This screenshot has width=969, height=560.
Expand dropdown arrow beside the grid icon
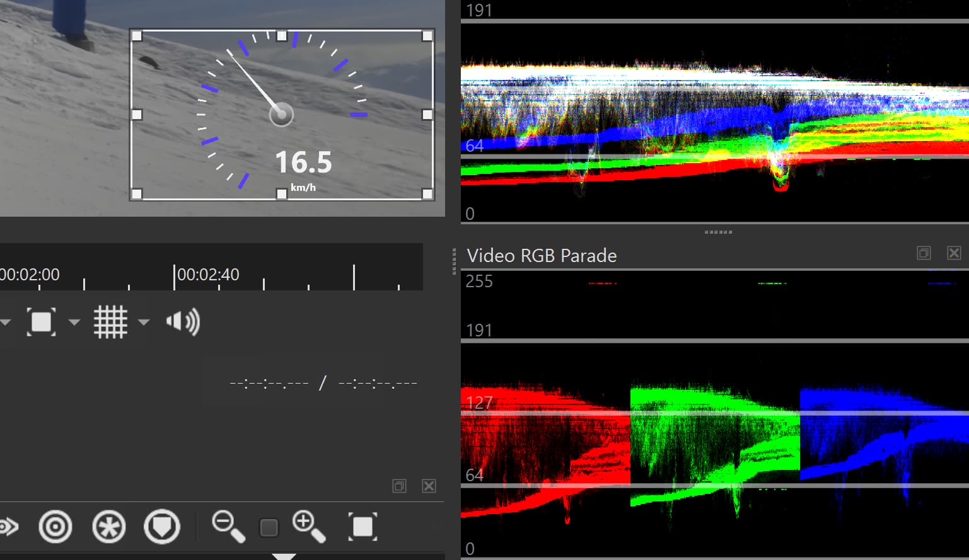click(144, 323)
